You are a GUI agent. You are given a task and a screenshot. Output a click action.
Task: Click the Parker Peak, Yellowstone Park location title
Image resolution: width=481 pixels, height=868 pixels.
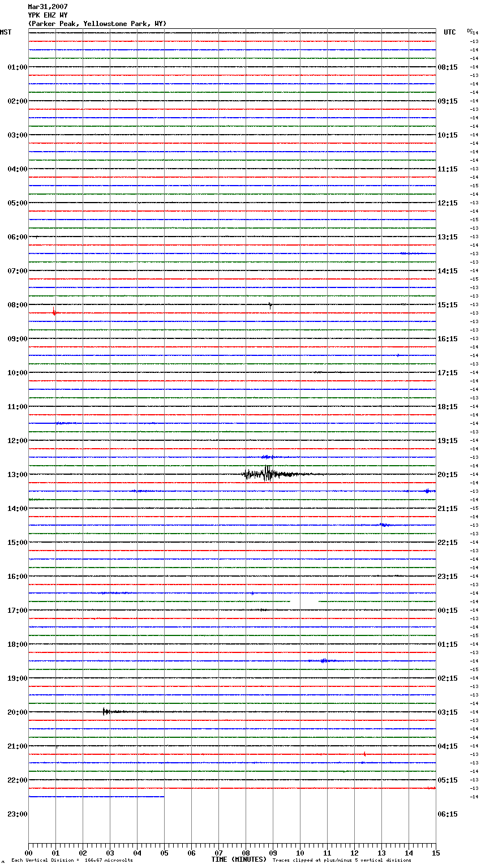click(x=97, y=24)
